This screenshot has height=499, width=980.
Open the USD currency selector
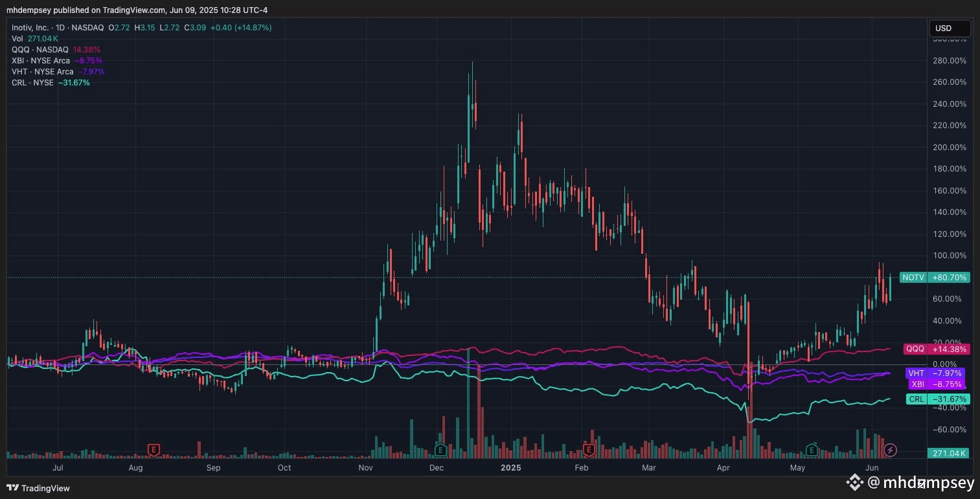pyautogui.click(x=950, y=28)
